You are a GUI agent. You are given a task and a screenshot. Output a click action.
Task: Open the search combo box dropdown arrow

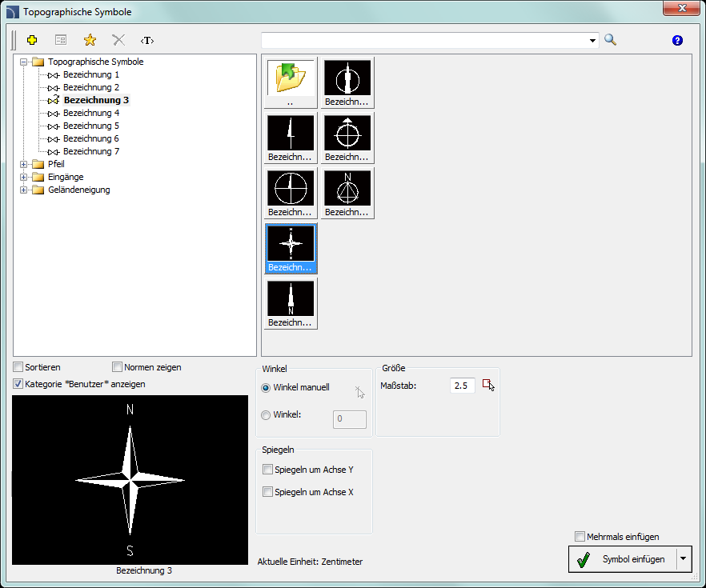[593, 40]
